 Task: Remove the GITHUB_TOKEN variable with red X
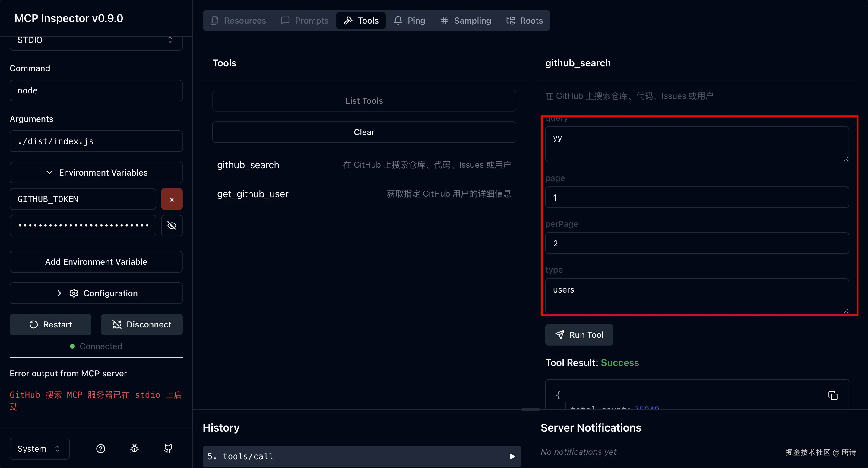tap(172, 199)
